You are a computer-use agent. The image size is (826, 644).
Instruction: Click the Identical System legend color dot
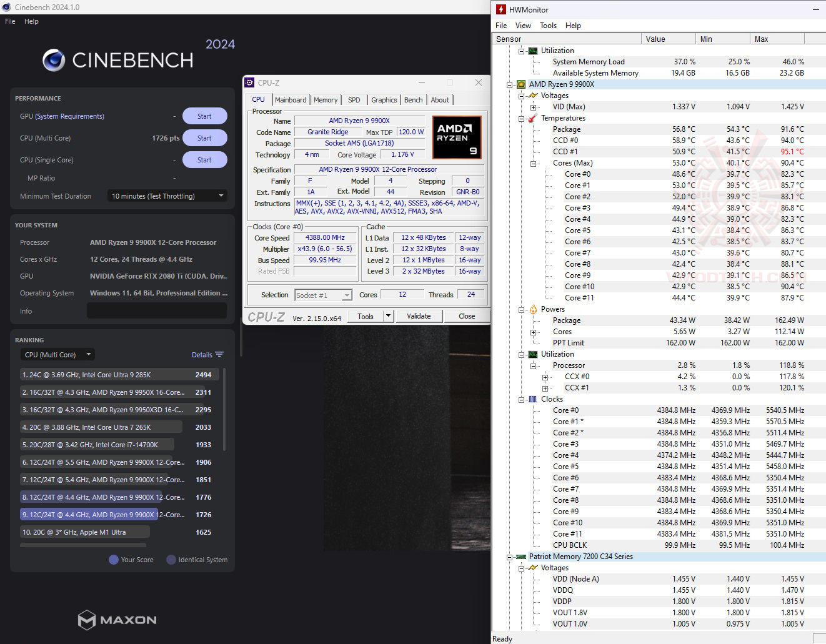pos(171,560)
